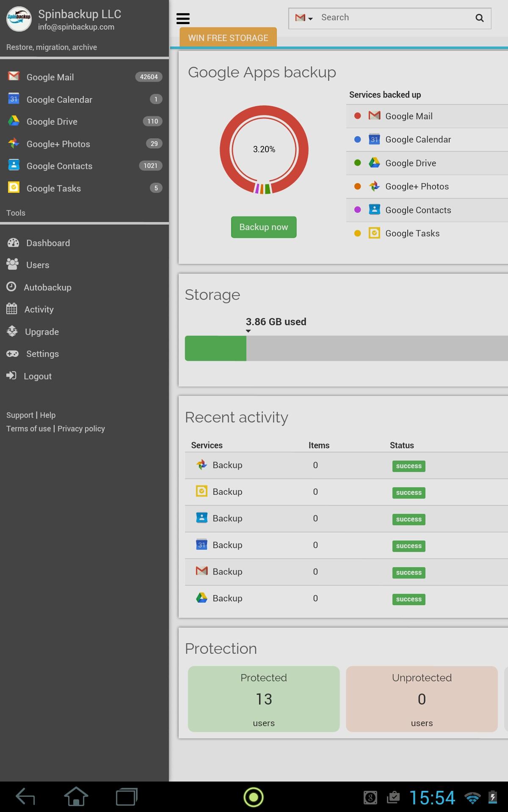Click the blue Google Calendar legend dot
This screenshot has height=812, width=508.
click(357, 139)
